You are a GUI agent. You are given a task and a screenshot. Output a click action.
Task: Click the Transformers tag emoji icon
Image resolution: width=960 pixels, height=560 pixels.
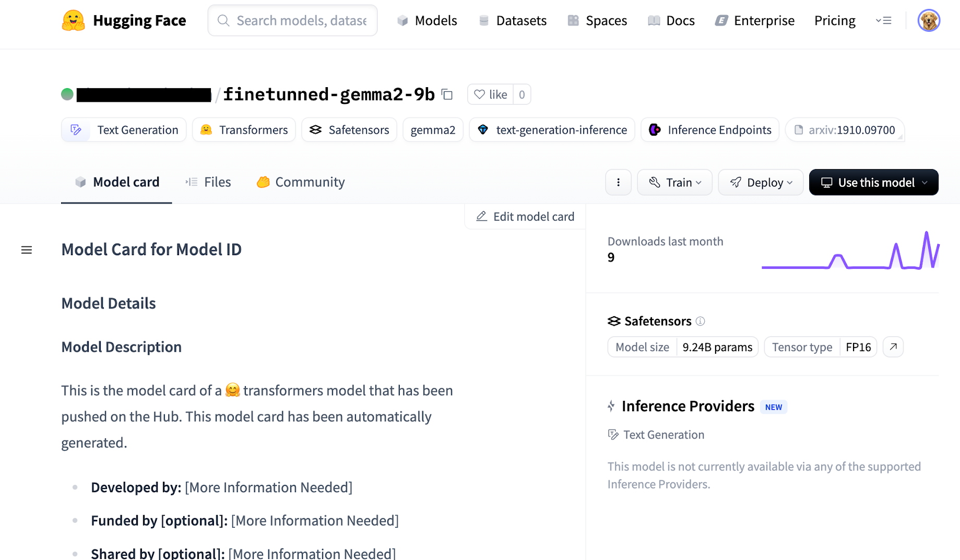[206, 129]
